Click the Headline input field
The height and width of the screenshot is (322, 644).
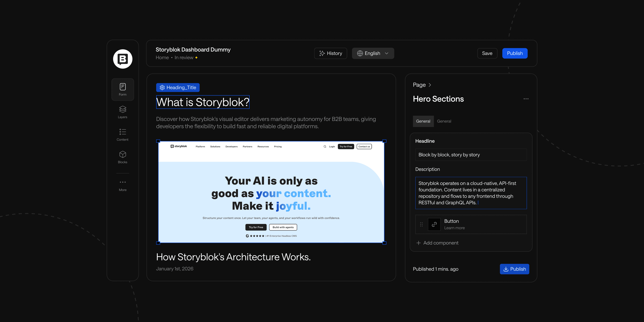coord(471,155)
